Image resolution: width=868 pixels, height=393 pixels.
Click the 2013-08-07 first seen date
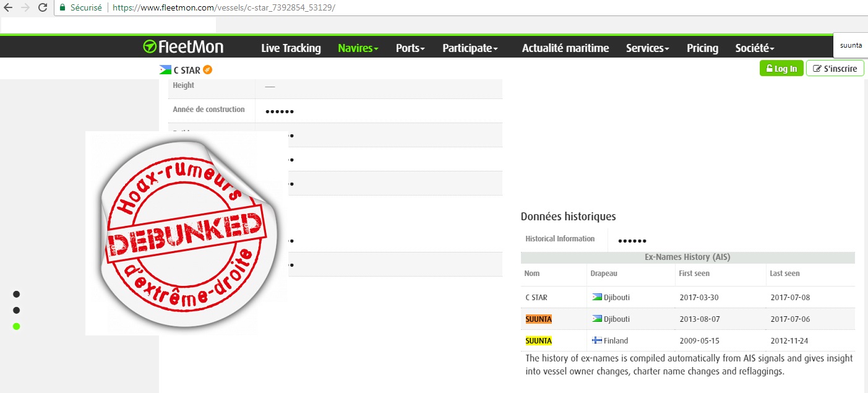click(698, 319)
